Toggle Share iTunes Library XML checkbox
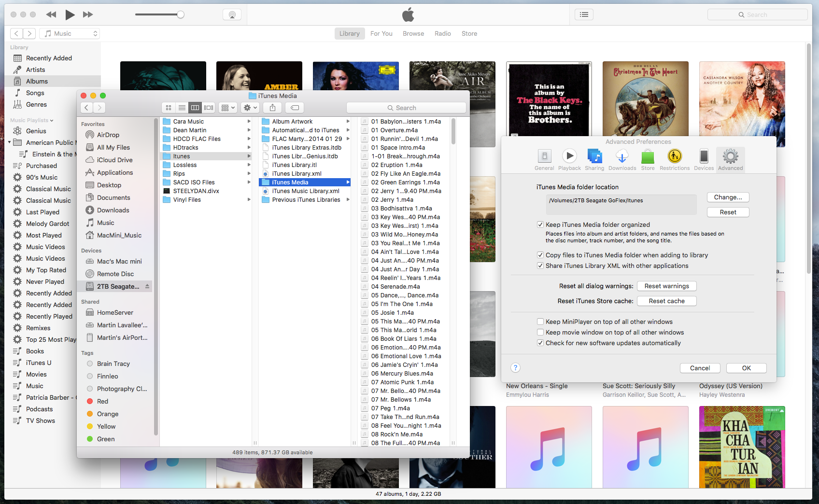The width and height of the screenshot is (819, 504). [x=540, y=266]
